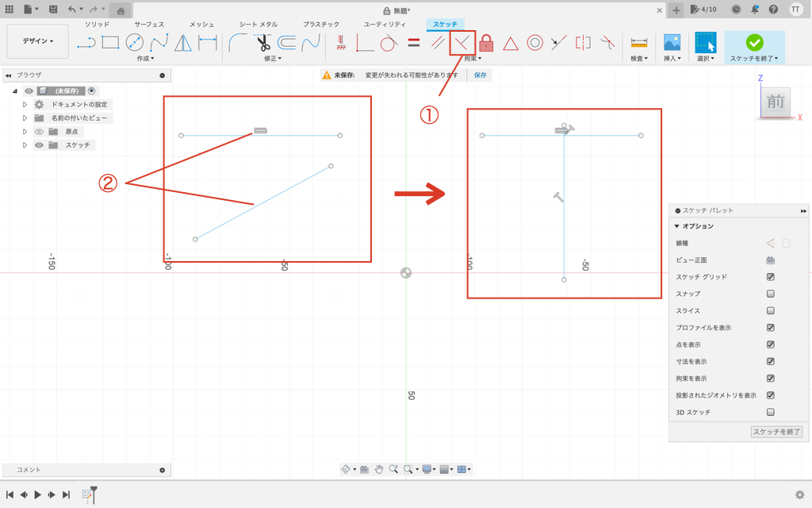
Task: Toggle visibility of the 原点 folder
Action: click(39, 132)
